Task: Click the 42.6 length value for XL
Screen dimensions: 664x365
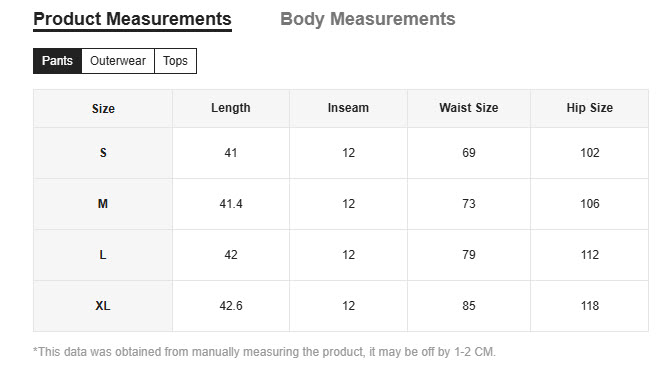Action: click(x=231, y=306)
